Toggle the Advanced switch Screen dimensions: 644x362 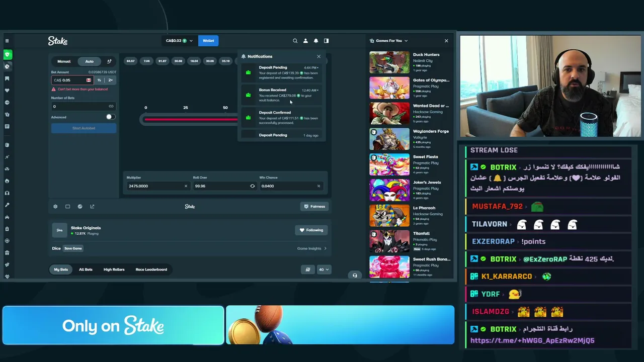[x=111, y=117]
